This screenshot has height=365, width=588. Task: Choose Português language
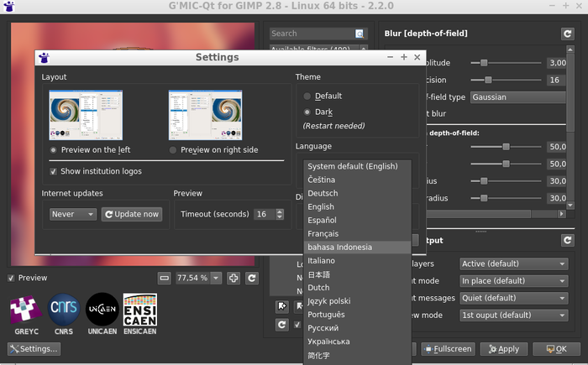click(357, 315)
